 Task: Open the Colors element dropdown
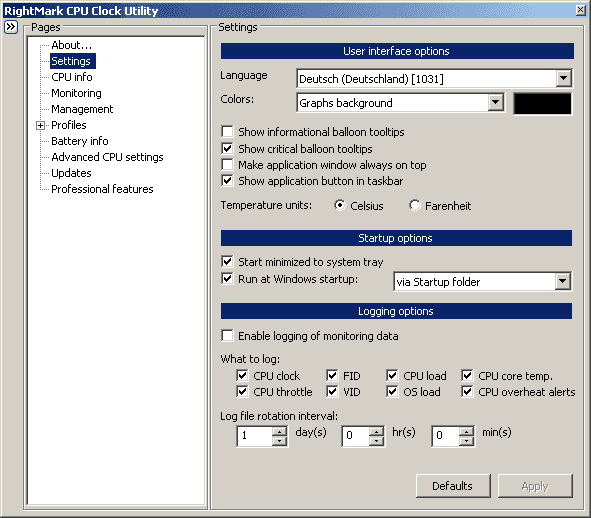click(495, 102)
